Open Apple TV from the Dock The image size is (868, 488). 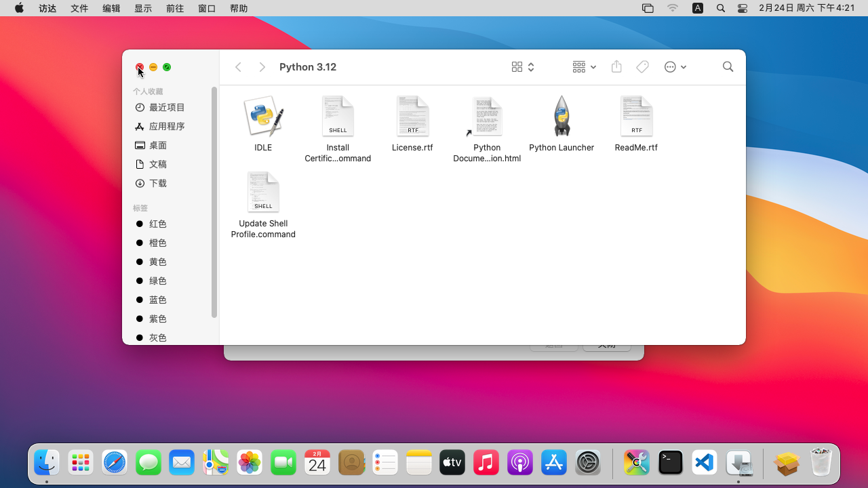452,463
